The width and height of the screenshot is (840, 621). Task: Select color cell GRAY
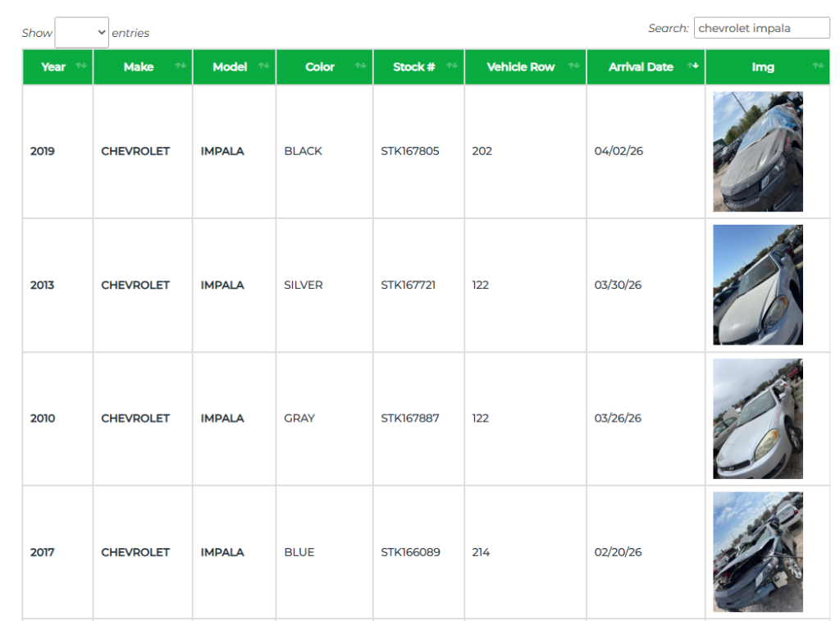pyautogui.click(x=299, y=418)
